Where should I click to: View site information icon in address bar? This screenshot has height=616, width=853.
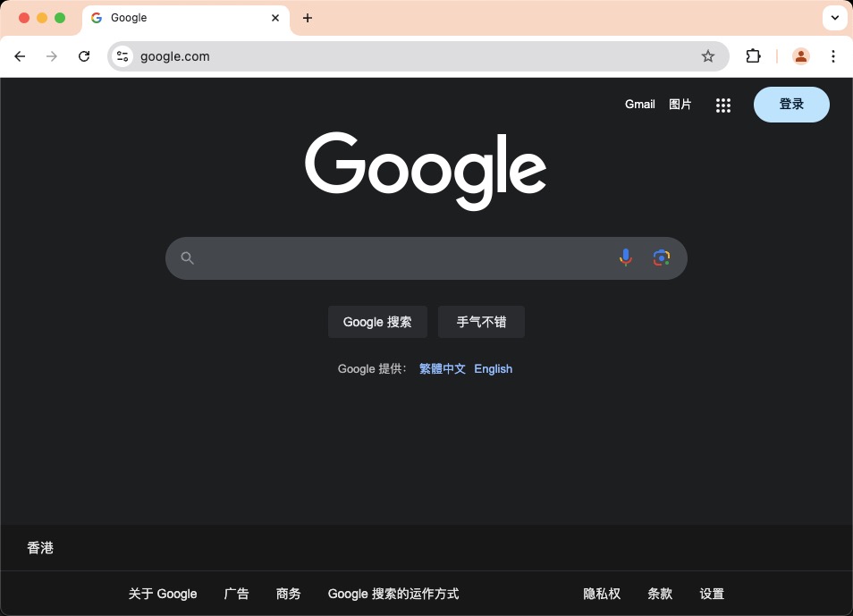pos(122,56)
